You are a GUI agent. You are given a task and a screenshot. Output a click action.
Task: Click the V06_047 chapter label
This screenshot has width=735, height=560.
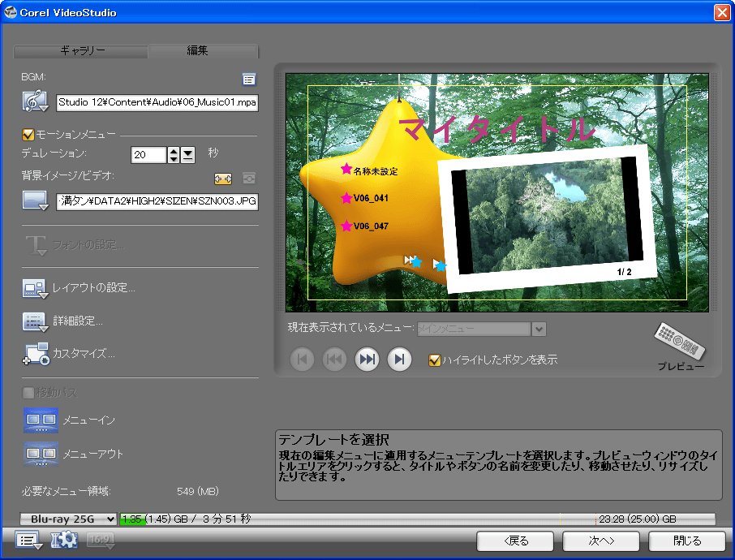pyautogui.click(x=371, y=226)
